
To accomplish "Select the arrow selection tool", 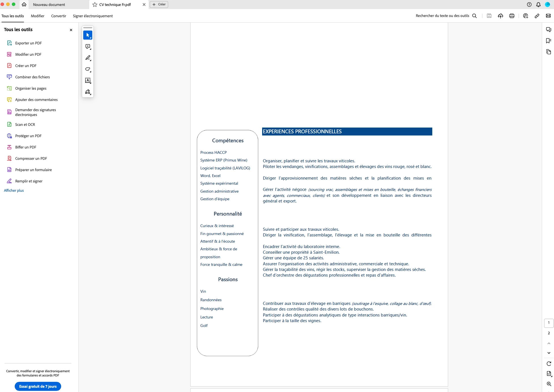I will click(88, 35).
